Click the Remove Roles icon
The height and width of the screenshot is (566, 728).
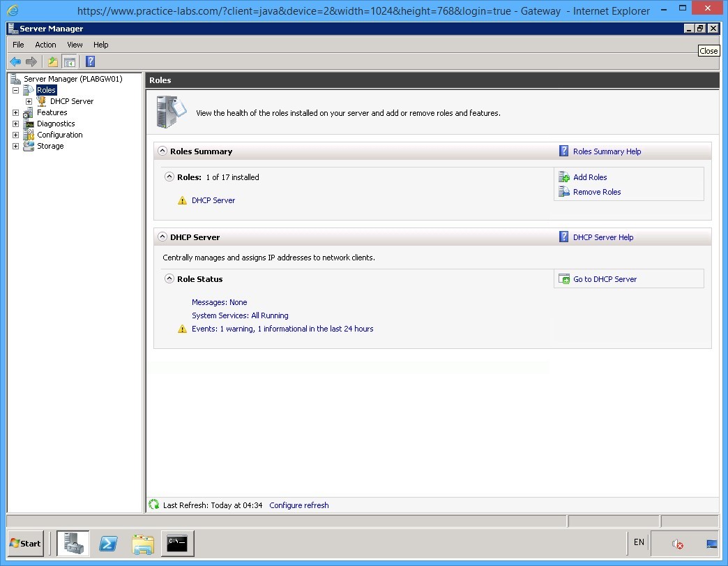click(563, 192)
